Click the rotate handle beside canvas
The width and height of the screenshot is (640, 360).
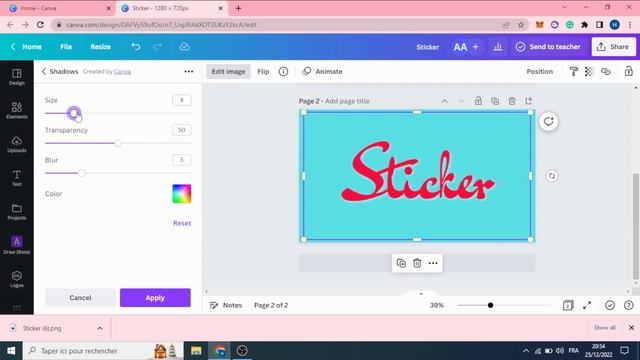click(x=552, y=176)
